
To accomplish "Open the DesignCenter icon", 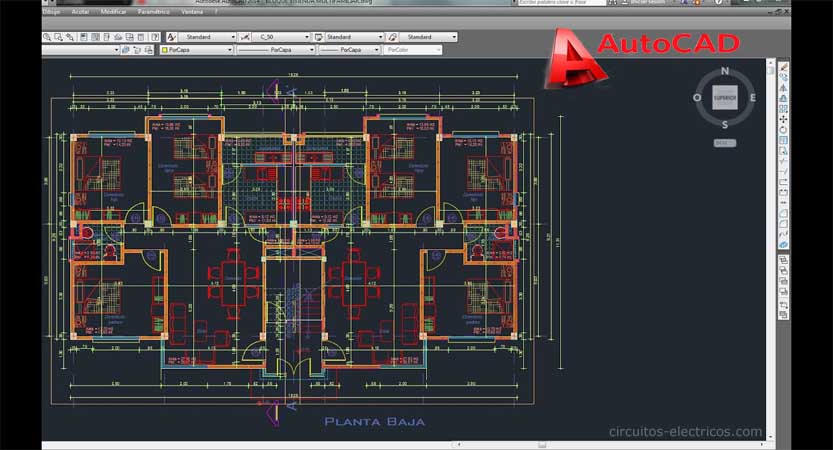I will 95,37.
